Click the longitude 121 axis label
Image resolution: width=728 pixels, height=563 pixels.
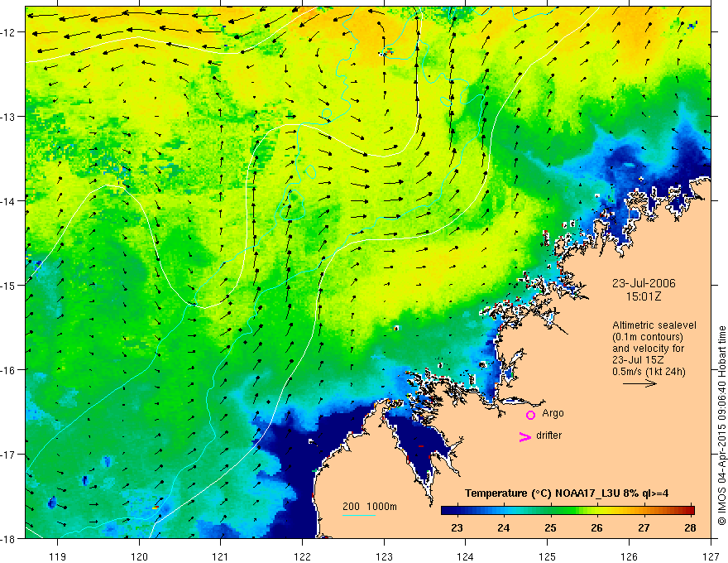pyautogui.click(x=221, y=556)
